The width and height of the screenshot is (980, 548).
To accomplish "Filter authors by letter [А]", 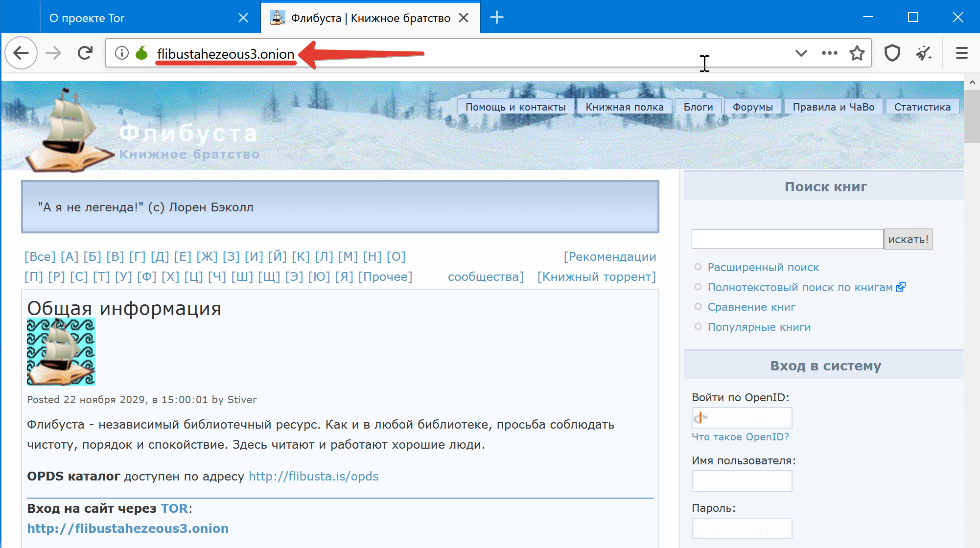I will pos(70,256).
